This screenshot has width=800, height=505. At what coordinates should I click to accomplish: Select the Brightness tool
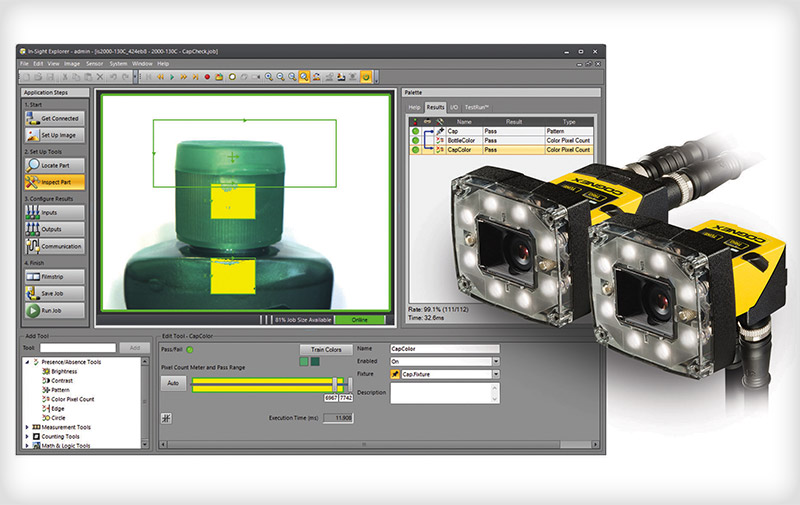tap(60, 371)
